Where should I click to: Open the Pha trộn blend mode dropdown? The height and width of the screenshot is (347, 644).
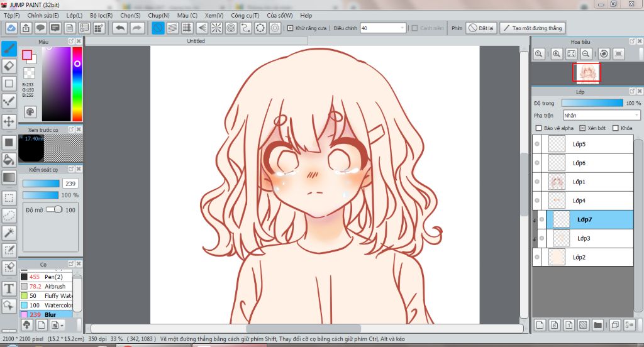(x=601, y=116)
